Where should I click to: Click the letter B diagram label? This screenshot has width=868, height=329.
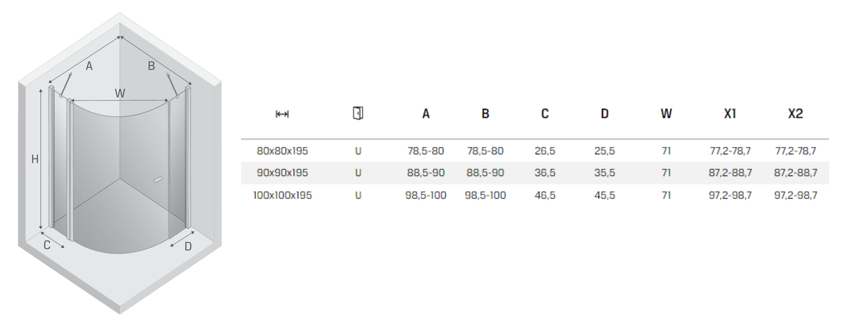151,66
